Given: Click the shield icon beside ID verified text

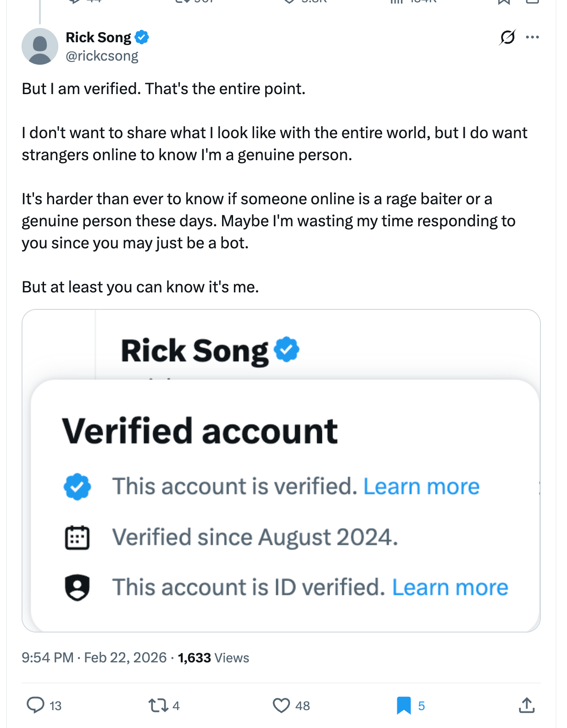Looking at the screenshot, I should coord(77,587).
